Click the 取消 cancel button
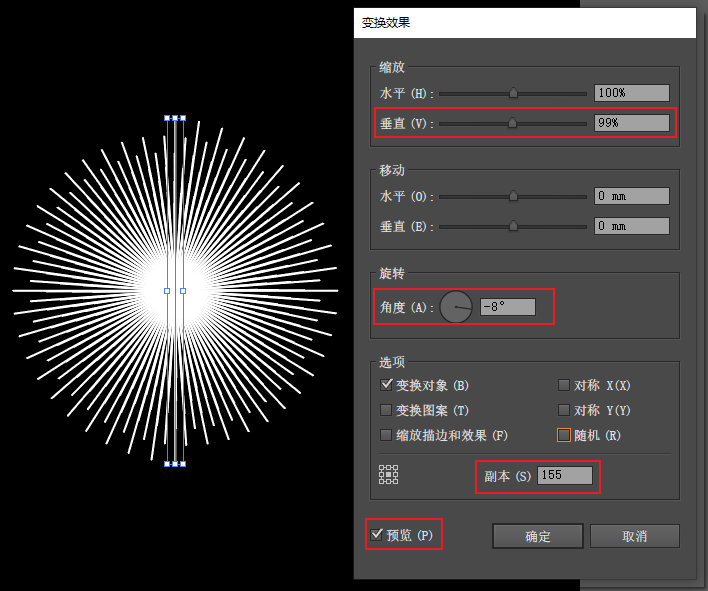Image resolution: width=708 pixels, height=591 pixels. [x=634, y=536]
